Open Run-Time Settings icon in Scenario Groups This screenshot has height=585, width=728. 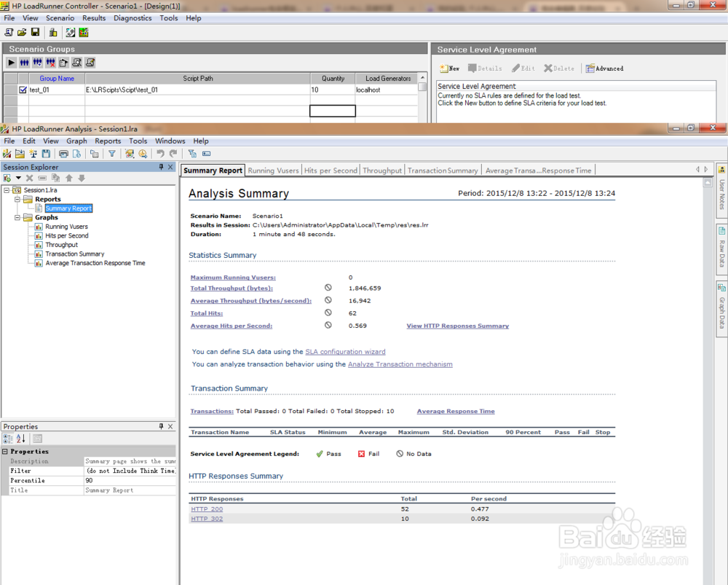click(63, 62)
